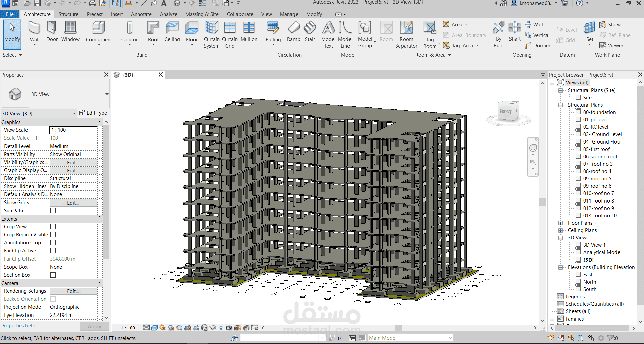This screenshot has height=344, width=644.
Task: Place Model Text
Action: coord(328,35)
